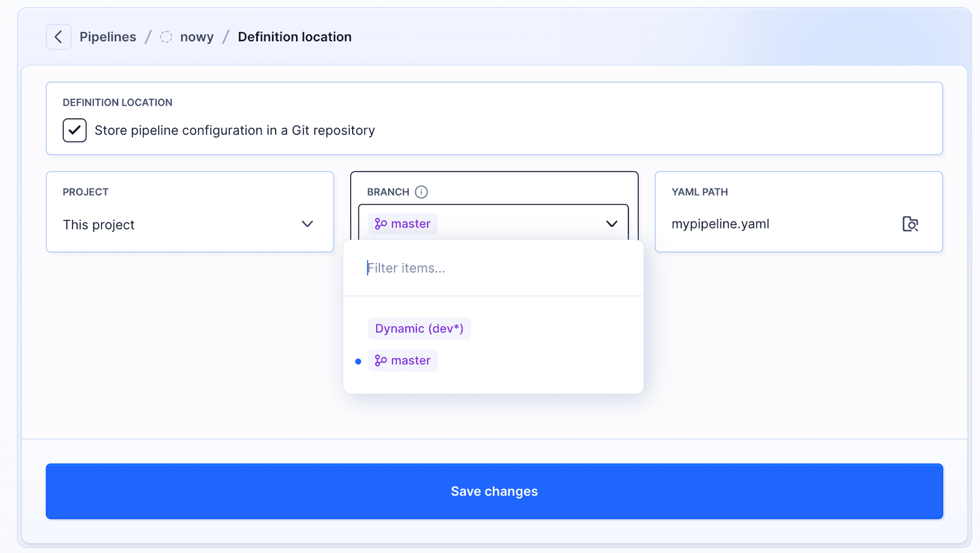Uncheck Store pipeline configuration in a Git repository

point(74,130)
